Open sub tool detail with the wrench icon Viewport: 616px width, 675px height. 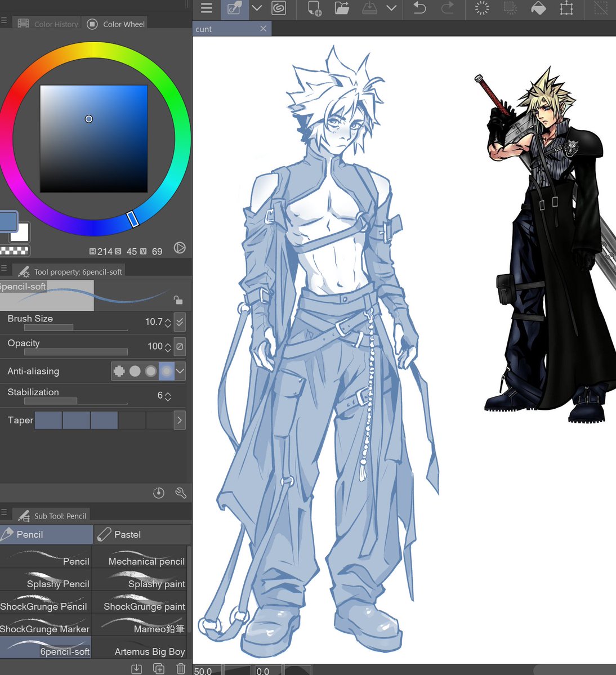point(181,493)
